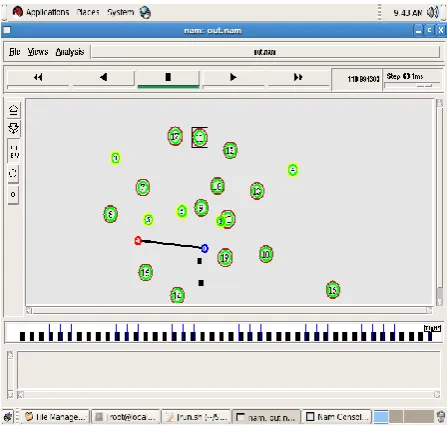This screenshot has height=426, width=447.
Task: Open the Analysis menu
Action: pos(70,52)
